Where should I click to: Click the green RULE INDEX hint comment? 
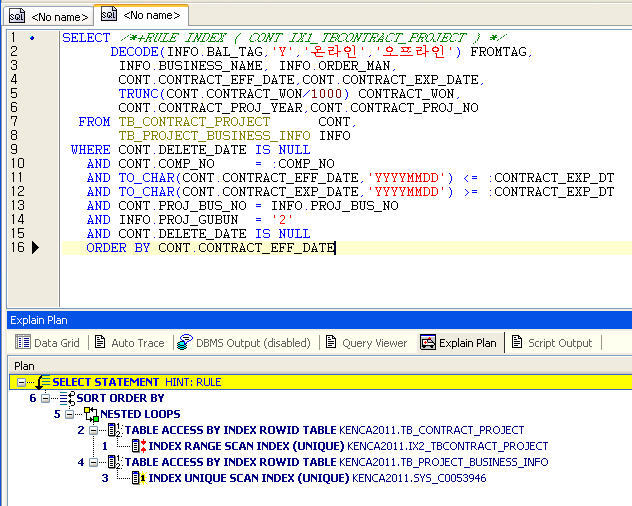313,38
